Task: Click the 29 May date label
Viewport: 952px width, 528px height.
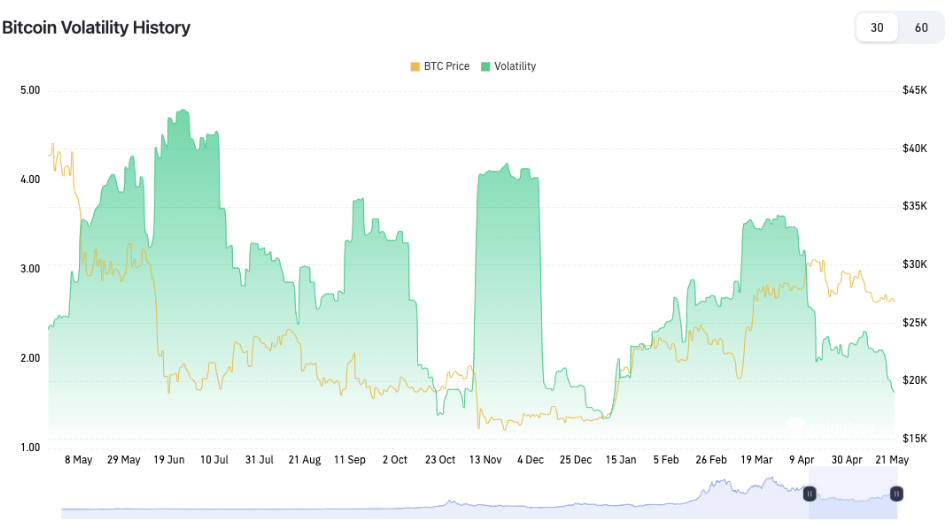Action: click(x=124, y=459)
